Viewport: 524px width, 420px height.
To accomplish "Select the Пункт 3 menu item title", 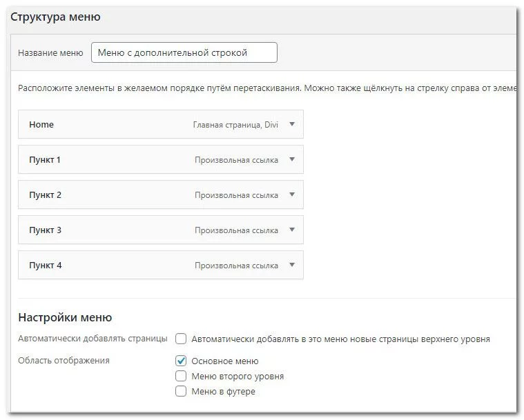I will pos(45,230).
